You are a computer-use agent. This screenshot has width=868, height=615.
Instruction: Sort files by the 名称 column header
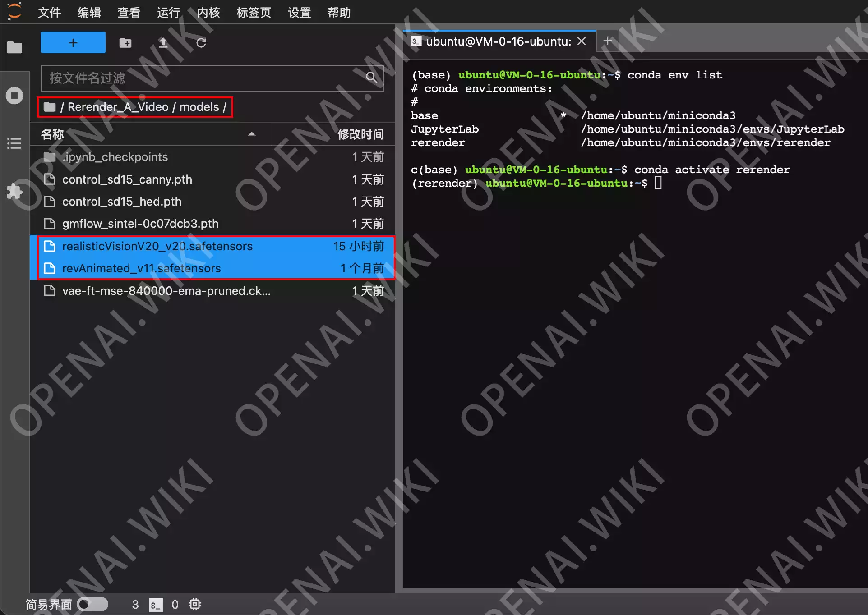(151, 134)
